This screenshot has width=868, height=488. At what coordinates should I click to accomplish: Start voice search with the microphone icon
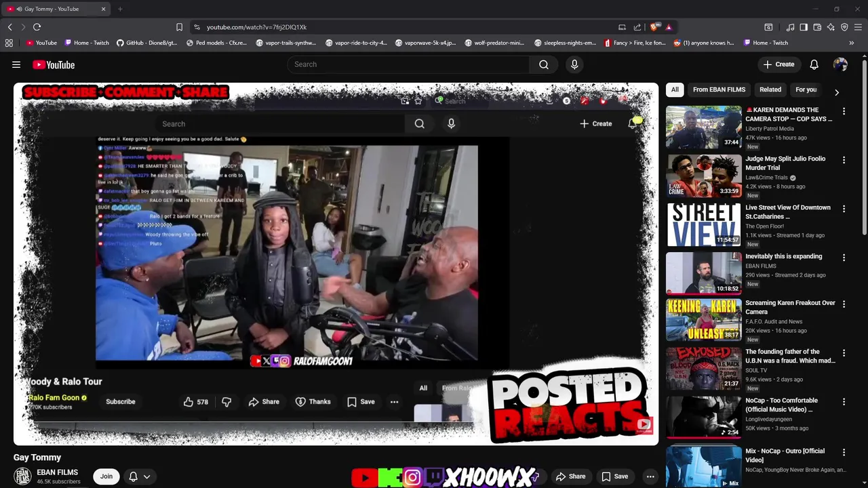pos(574,64)
